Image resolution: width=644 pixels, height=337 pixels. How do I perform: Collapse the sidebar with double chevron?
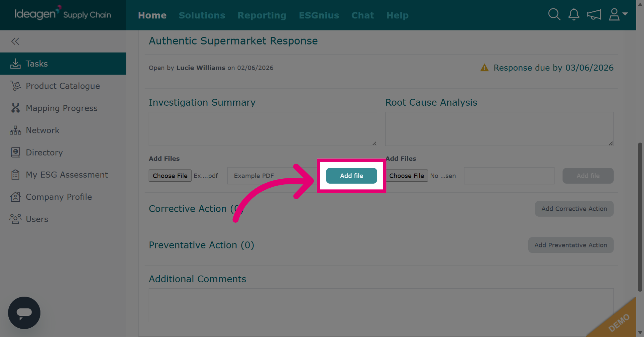coord(15,41)
